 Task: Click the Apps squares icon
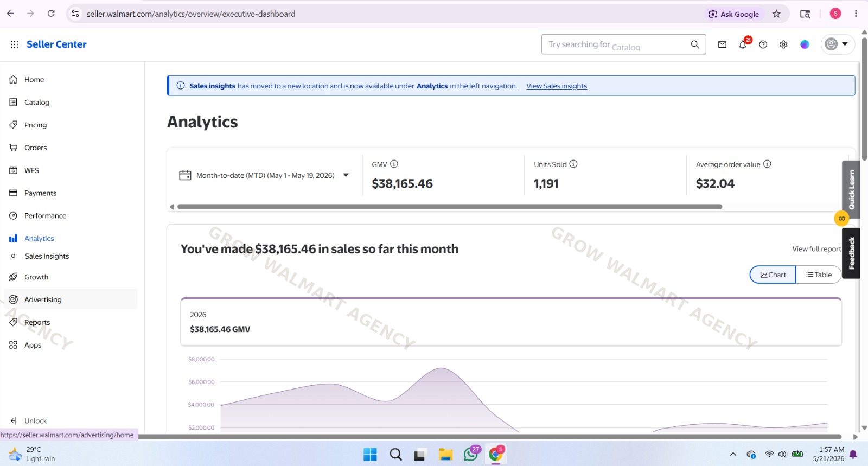pos(14,346)
